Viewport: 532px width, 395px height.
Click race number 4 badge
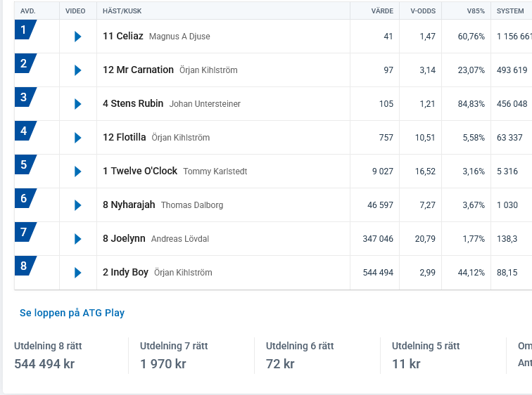[25, 131]
